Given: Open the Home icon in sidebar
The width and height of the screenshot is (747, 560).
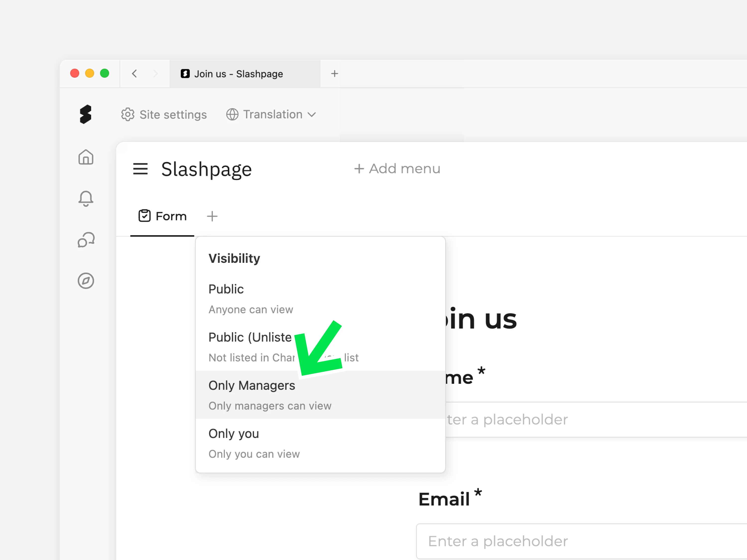Looking at the screenshot, I should [x=86, y=157].
